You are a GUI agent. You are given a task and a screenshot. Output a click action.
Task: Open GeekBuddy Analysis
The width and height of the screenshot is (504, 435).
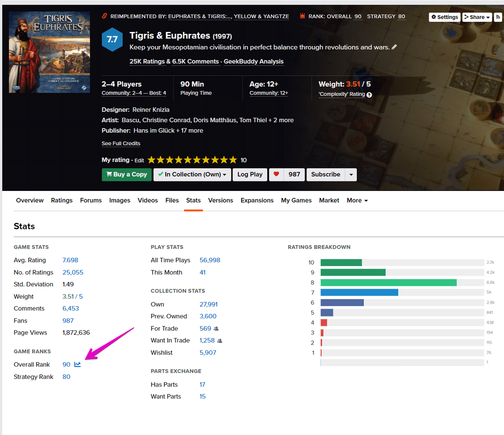click(253, 62)
